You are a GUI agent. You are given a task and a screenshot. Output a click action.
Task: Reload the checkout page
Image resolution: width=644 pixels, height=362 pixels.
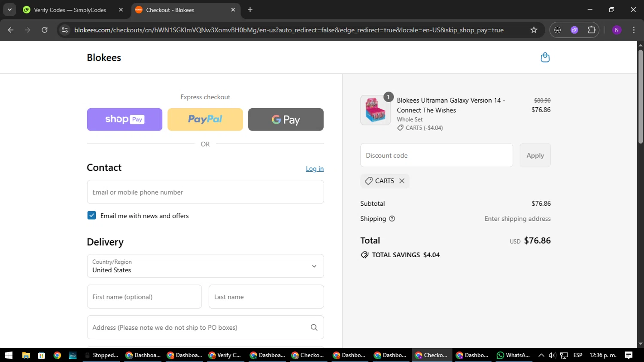point(45,30)
